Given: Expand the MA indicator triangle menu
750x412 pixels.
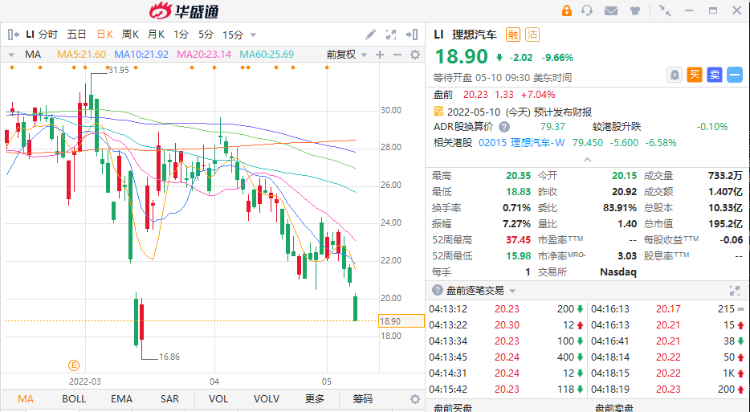Looking at the screenshot, I should pyautogui.click(x=11, y=55).
